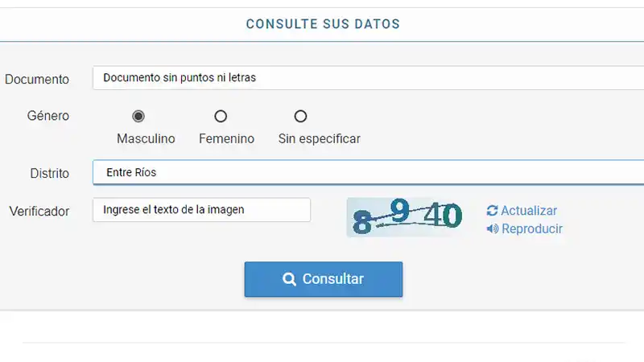
Task: Click the Verificador field label
Action: 39,212
